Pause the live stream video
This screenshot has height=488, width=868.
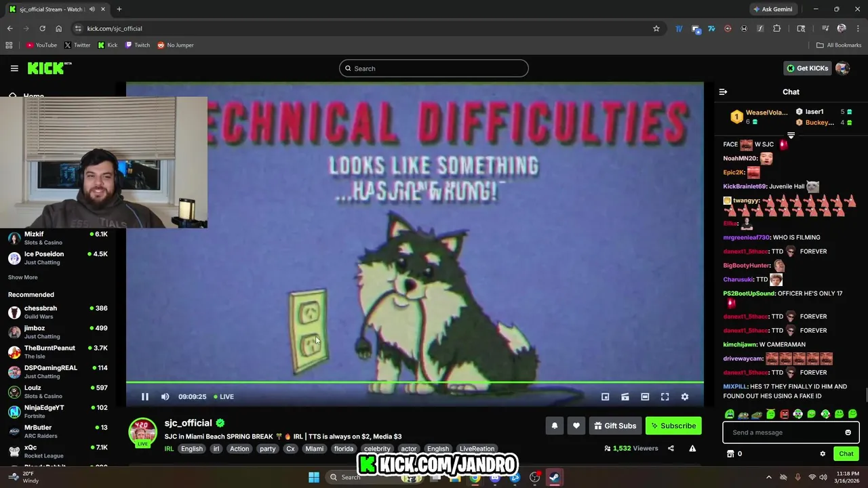[144, 396]
